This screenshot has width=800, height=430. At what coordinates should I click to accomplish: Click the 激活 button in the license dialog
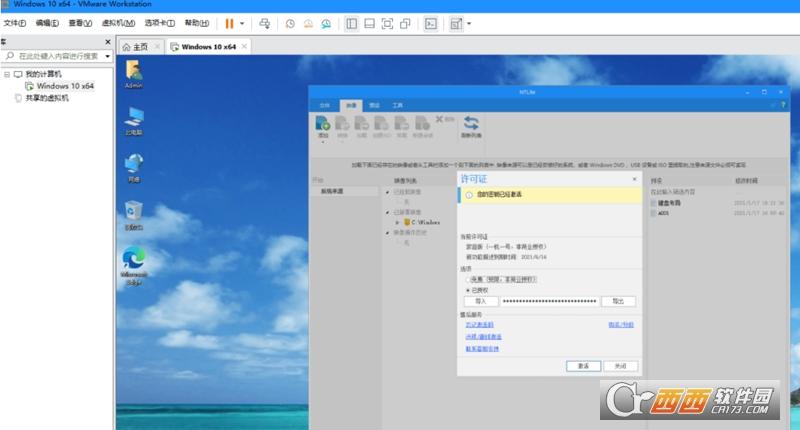coord(583,366)
